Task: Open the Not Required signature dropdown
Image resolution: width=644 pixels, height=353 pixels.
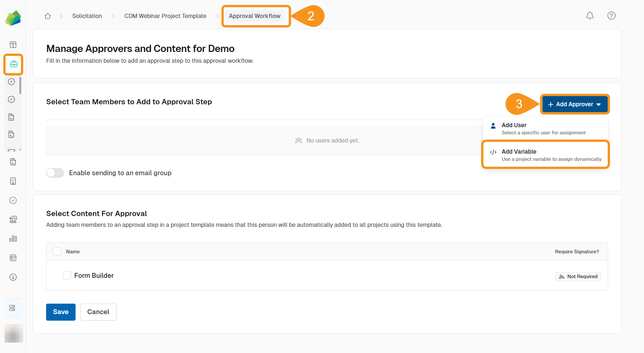Action: coord(578,277)
